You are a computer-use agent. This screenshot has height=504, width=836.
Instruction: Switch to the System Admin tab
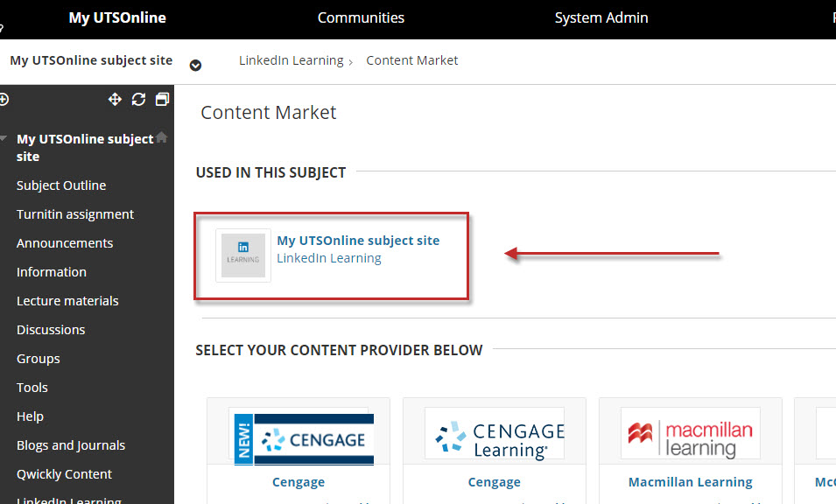(601, 17)
